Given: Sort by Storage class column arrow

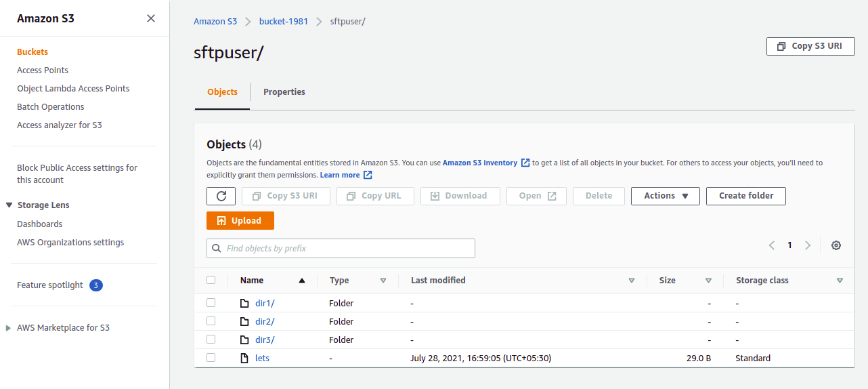Looking at the screenshot, I should pos(840,281).
